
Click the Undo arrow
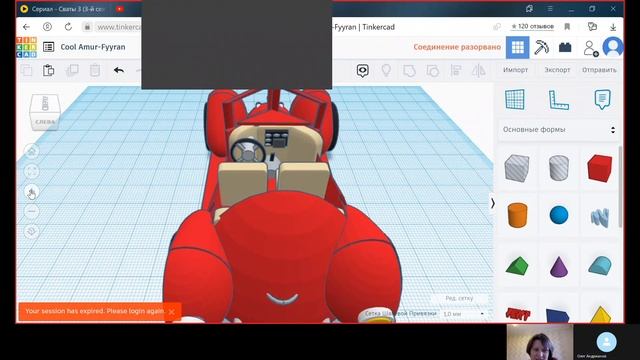119,71
